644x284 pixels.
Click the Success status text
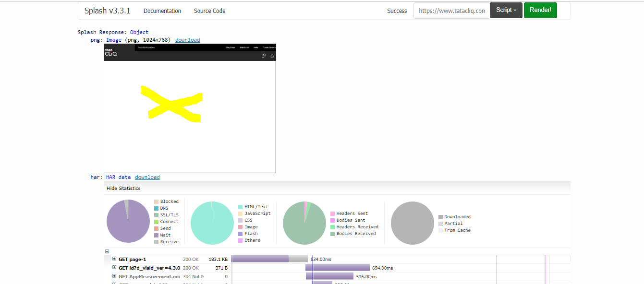(x=397, y=11)
